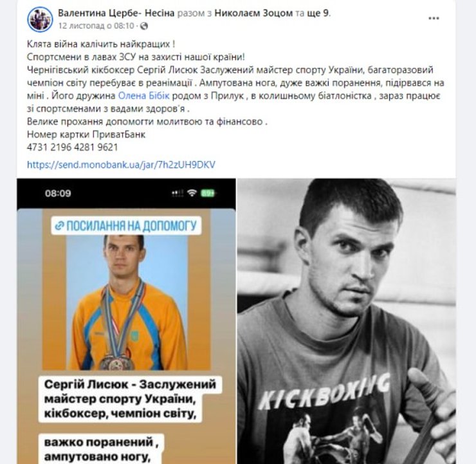Screen dimensions: 476x464
Task: Click the Сергій Лисюк caption text block
Action: coord(130,399)
